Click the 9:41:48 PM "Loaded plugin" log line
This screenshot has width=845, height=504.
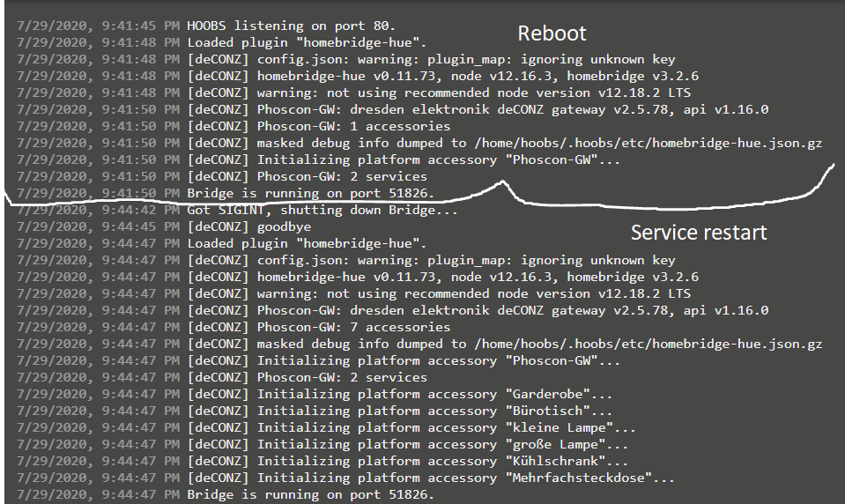[x=307, y=43]
